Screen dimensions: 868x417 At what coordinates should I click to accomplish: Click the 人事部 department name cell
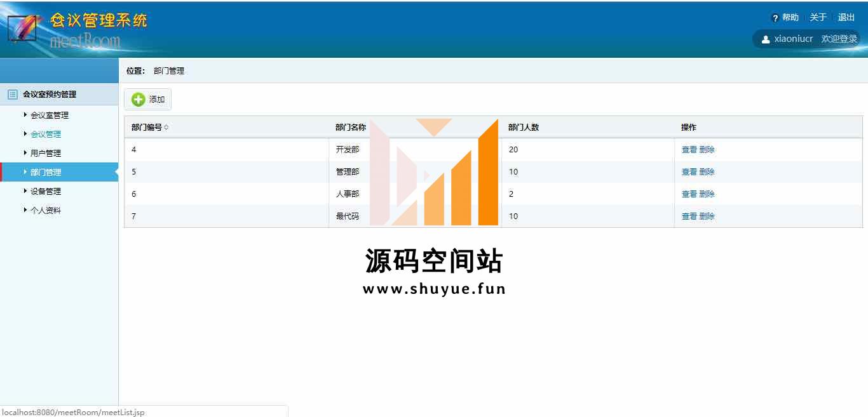click(x=415, y=194)
